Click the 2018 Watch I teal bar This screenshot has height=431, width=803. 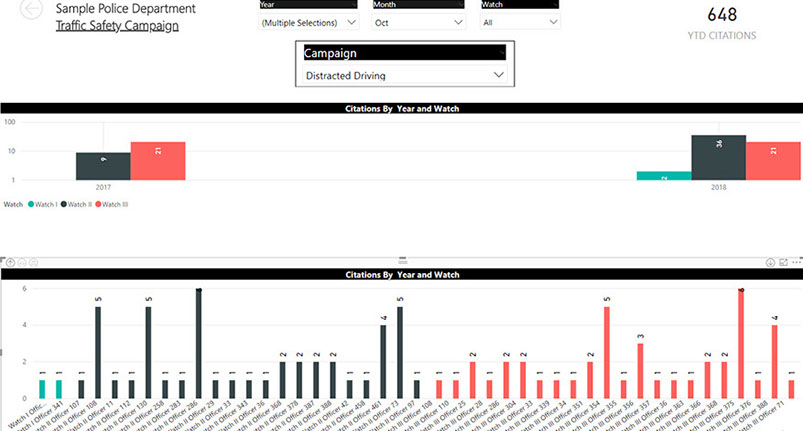[663, 176]
